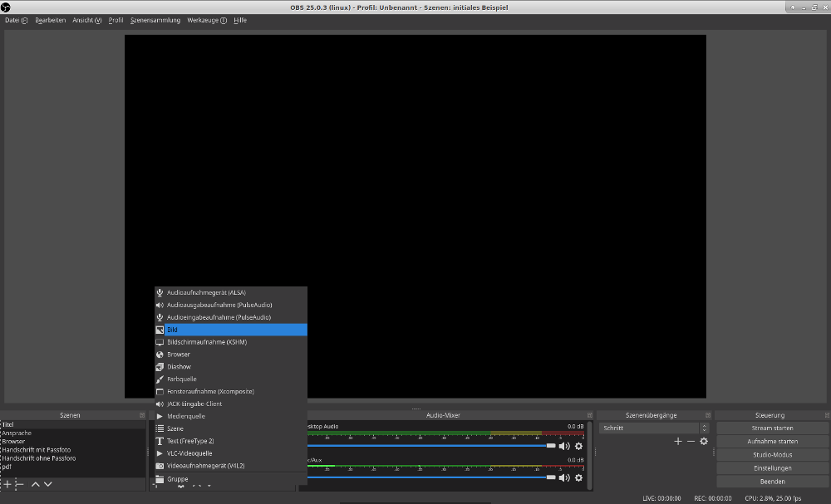Open the Ansicht menu
The image size is (831, 504).
pos(87,20)
